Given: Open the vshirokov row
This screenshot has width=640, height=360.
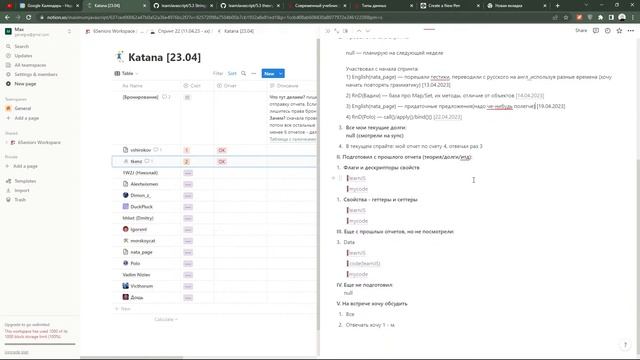Looking at the screenshot, I should [140, 150].
